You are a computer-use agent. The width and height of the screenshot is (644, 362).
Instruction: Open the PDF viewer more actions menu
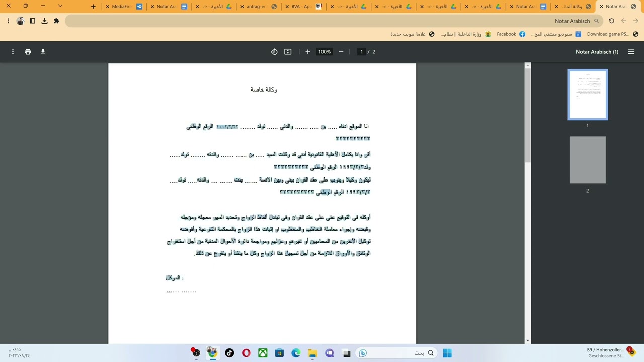(x=13, y=52)
